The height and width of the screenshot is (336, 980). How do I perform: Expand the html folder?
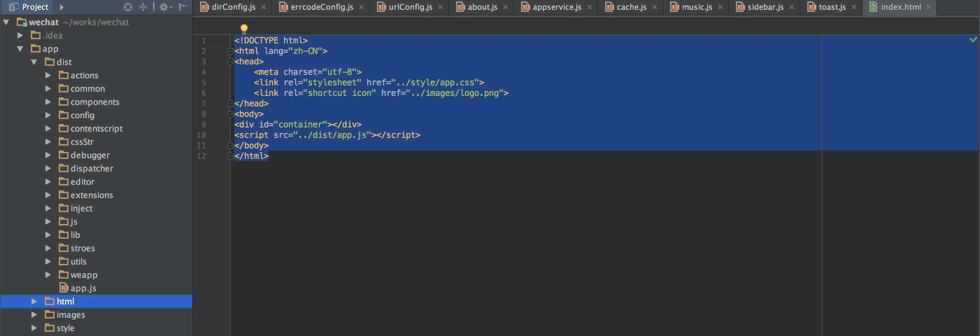tap(34, 301)
